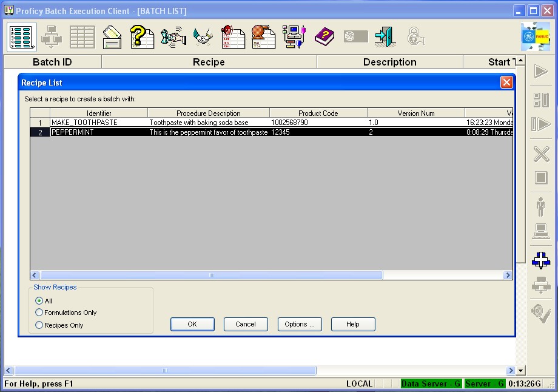
Task: Click row number 2 header
Action: 40,132
